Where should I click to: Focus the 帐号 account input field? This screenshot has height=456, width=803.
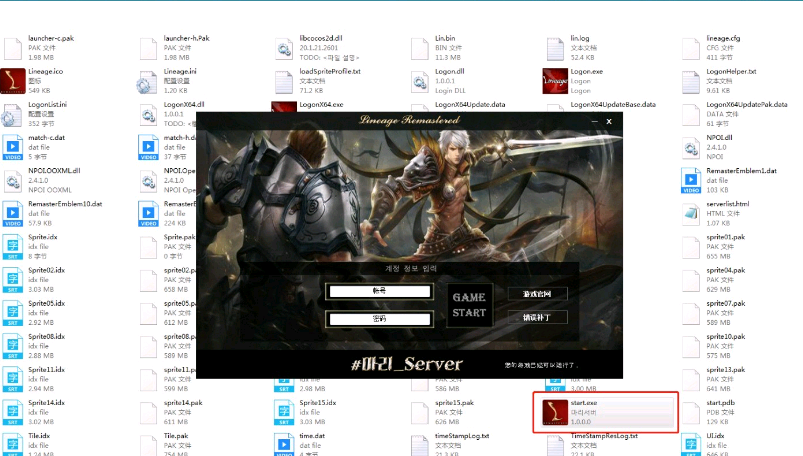[x=379, y=291]
